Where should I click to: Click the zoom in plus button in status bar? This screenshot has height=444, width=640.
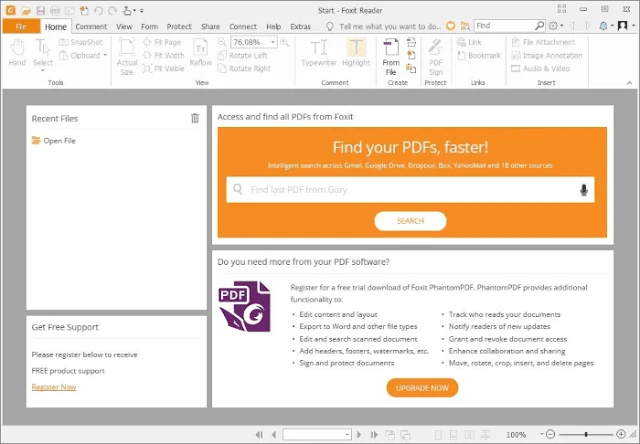(x=620, y=434)
